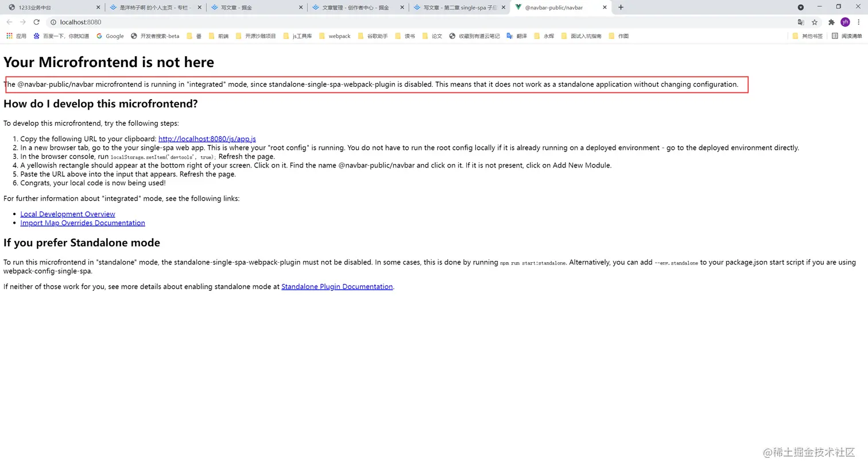This screenshot has height=471, width=868.
Task: Open Chrome three-dot menu
Action: 859,22
